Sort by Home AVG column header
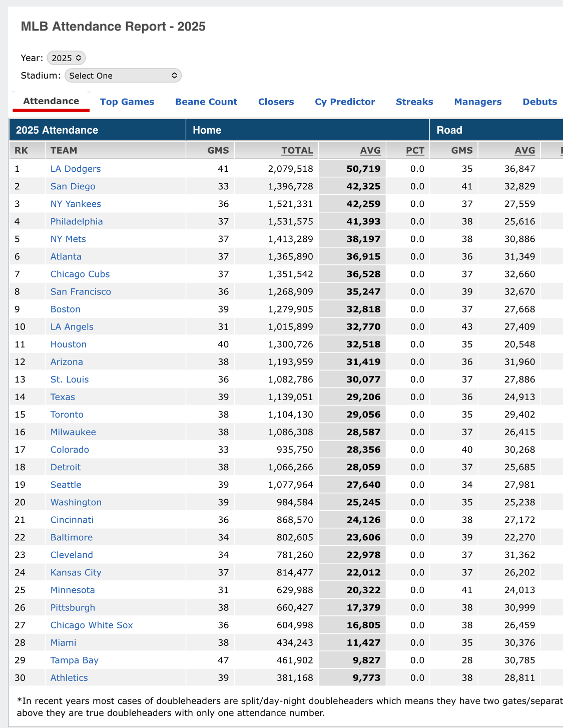 (x=370, y=150)
